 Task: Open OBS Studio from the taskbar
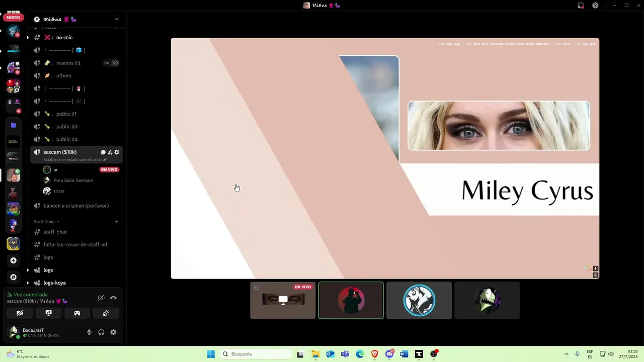click(434, 354)
